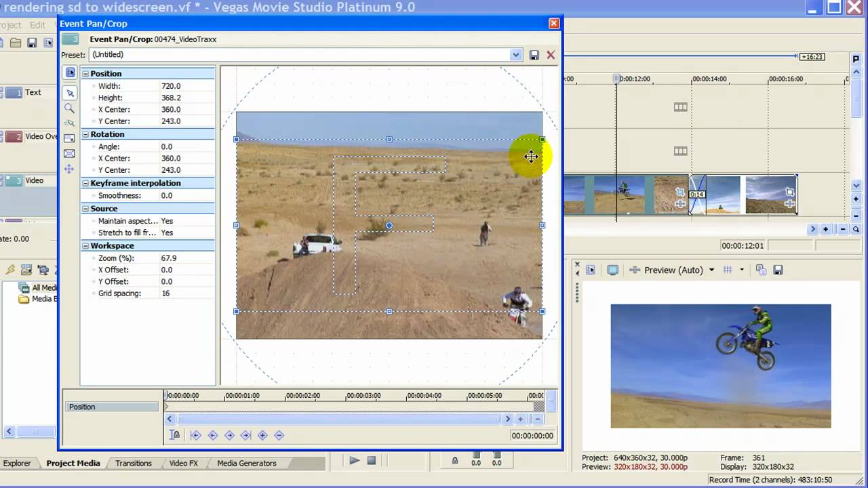Click the center rotation point of crop box
The height and width of the screenshot is (488, 868).
pos(389,225)
